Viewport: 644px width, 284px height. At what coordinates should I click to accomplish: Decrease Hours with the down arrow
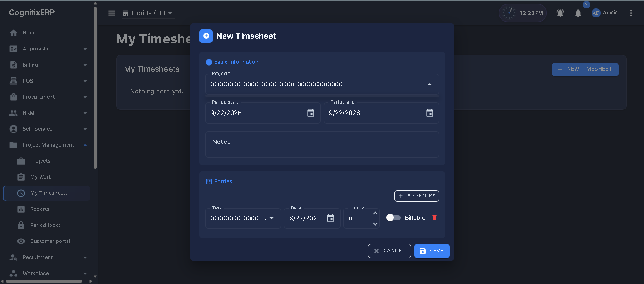[x=376, y=224]
